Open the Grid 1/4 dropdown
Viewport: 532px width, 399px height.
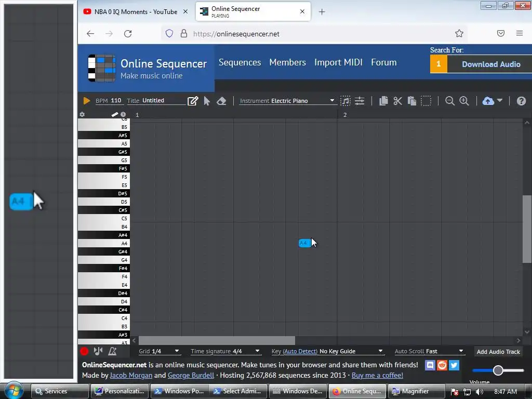[x=159, y=351]
